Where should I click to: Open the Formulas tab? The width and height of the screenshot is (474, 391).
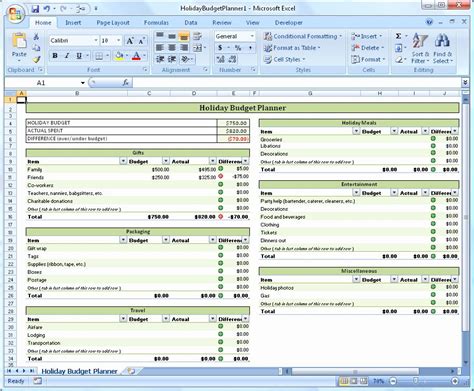156,23
